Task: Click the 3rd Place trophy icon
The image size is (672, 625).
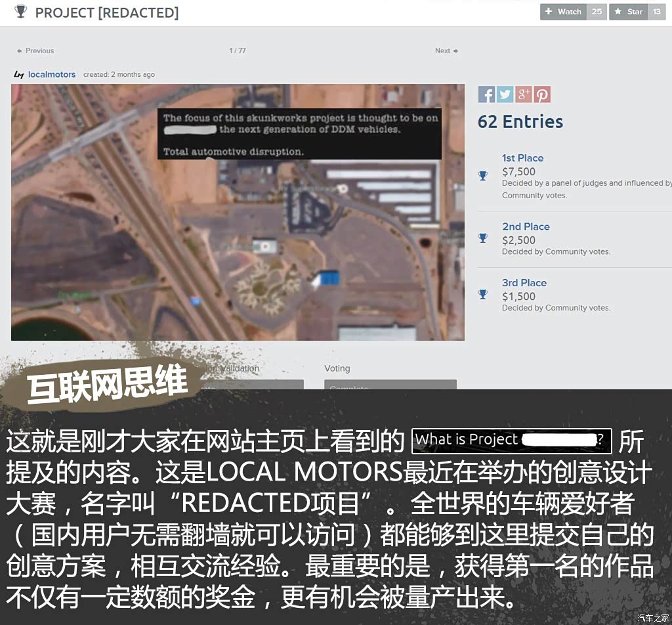Action: 483,294
